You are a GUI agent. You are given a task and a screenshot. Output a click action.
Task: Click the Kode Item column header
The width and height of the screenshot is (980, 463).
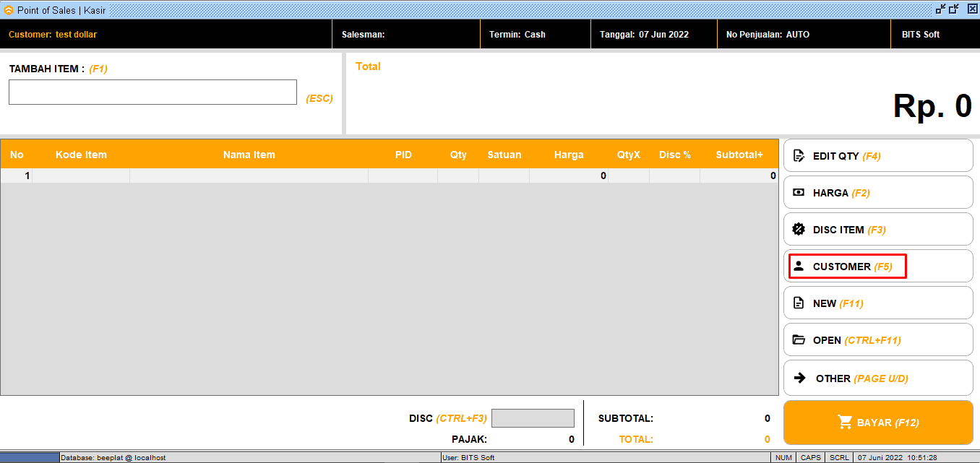(x=81, y=155)
